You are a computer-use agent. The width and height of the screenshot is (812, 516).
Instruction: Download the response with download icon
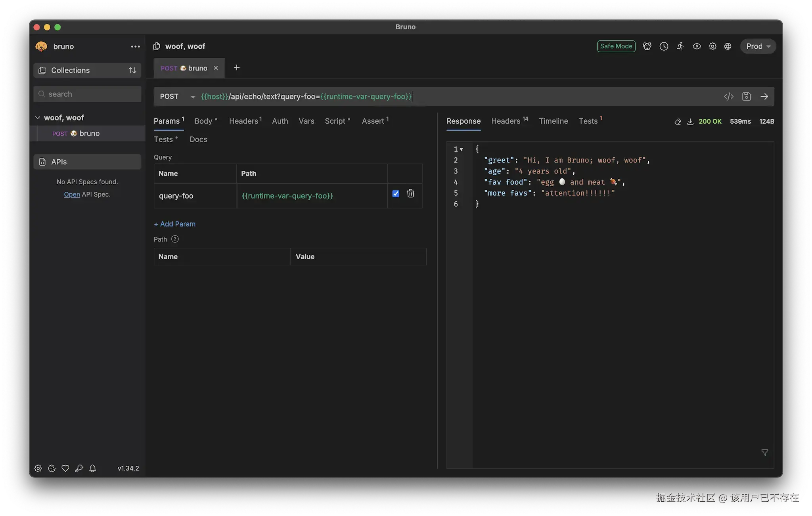(x=690, y=122)
